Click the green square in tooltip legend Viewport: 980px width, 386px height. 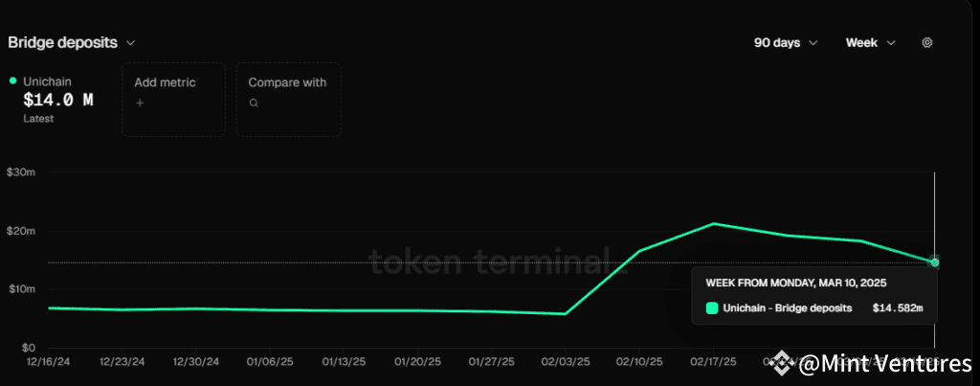712,308
